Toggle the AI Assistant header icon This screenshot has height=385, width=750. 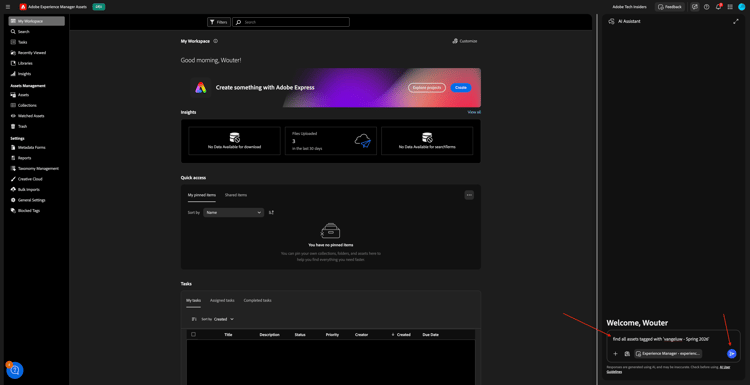(695, 7)
